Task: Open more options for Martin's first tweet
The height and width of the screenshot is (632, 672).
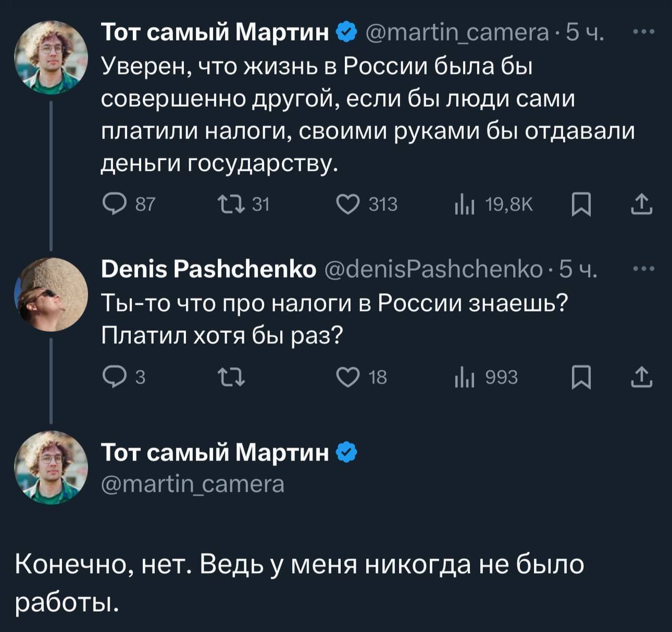Action: tap(644, 33)
